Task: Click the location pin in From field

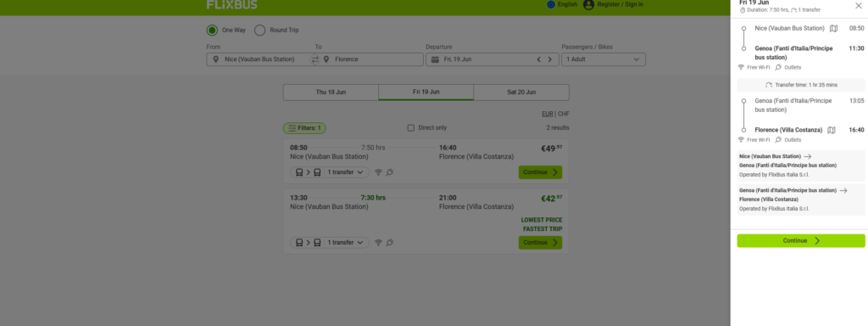Action: (x=216, y=59)
